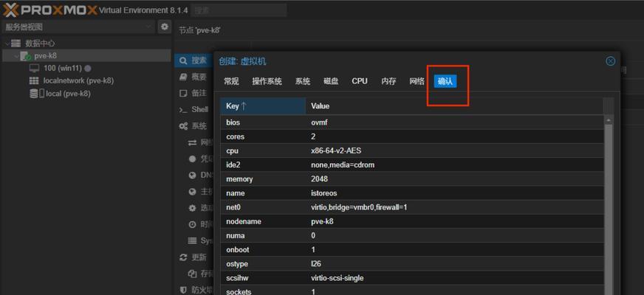Select the 100 (win11) VM monitor icon
Image resolution: width=644 pixels, height=295 pixels.
34,68
